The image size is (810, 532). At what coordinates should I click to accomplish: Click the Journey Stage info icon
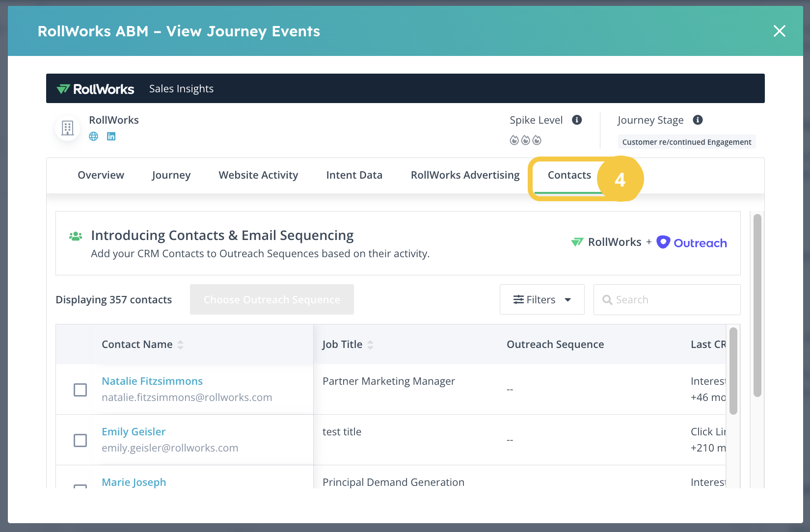(698, 120)
